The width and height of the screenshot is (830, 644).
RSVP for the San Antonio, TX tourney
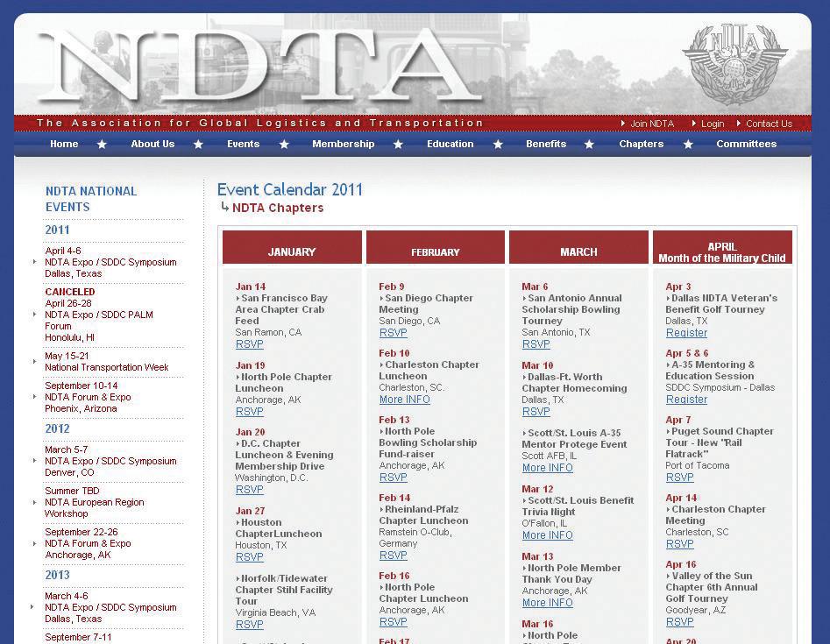[x=536, y=344]
